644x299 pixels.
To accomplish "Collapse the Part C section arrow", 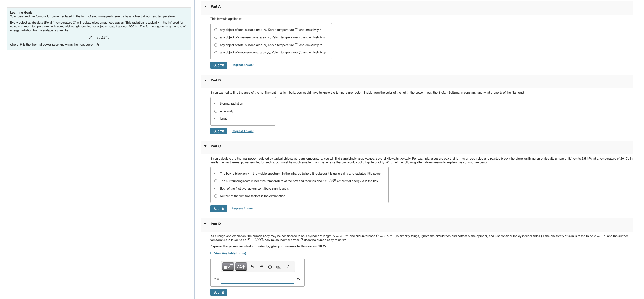I will tap(205, 146).
